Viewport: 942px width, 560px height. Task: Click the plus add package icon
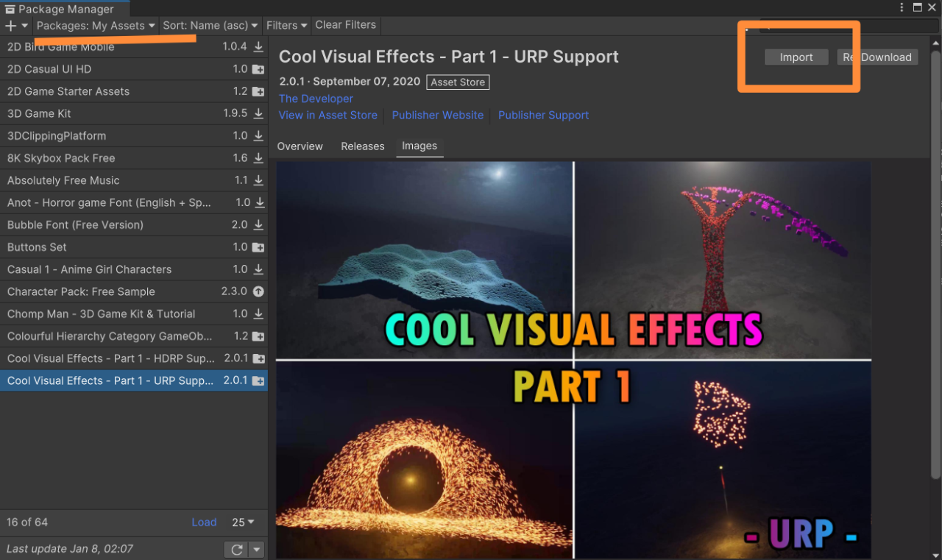10,26
